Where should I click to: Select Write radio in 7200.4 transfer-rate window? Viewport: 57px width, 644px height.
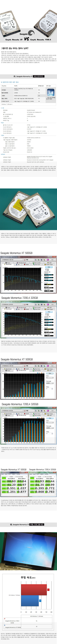click(47, 315)
